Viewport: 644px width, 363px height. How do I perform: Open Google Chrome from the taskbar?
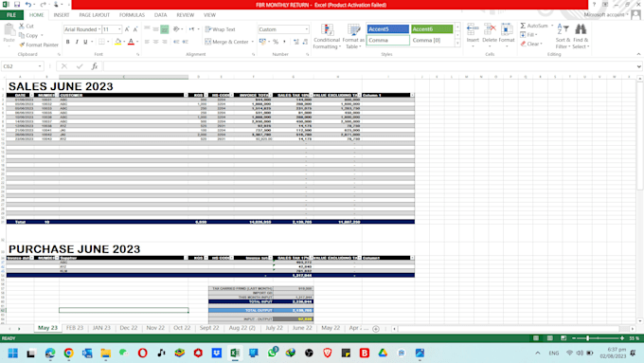click(x=68, y=354)
